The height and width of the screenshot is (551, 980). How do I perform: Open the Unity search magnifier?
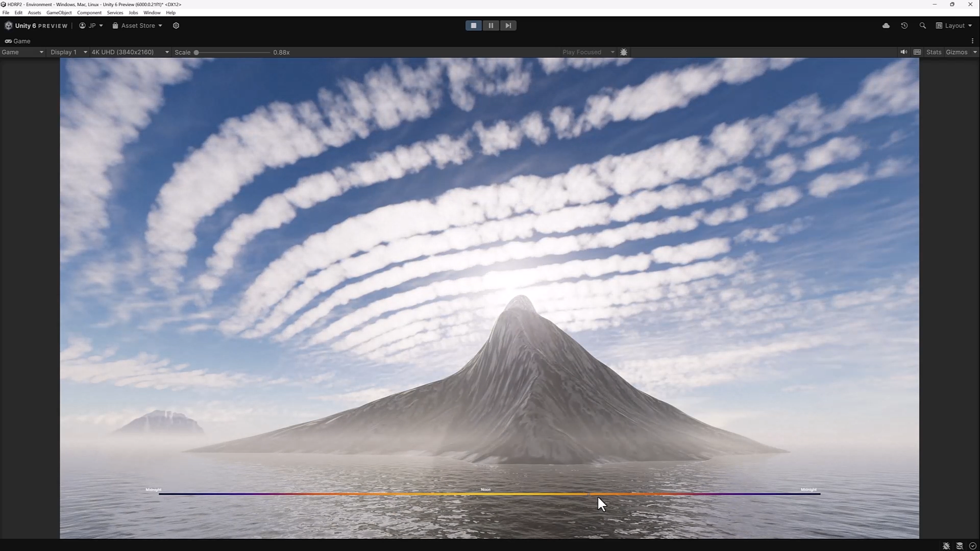(x=922, y=26)
